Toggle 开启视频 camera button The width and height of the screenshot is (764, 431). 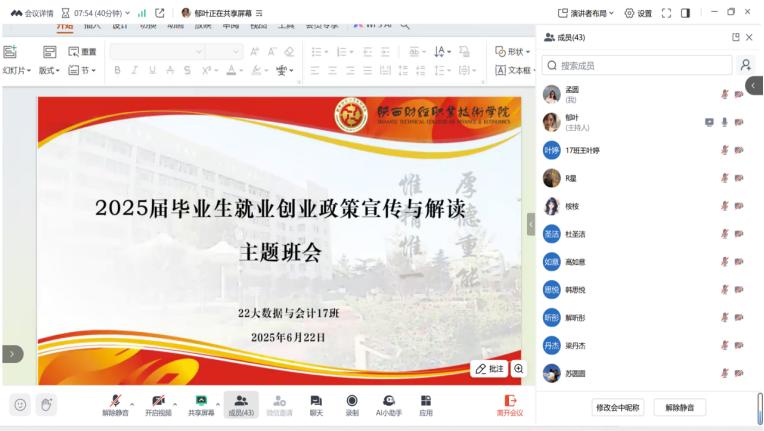point(158,405)
